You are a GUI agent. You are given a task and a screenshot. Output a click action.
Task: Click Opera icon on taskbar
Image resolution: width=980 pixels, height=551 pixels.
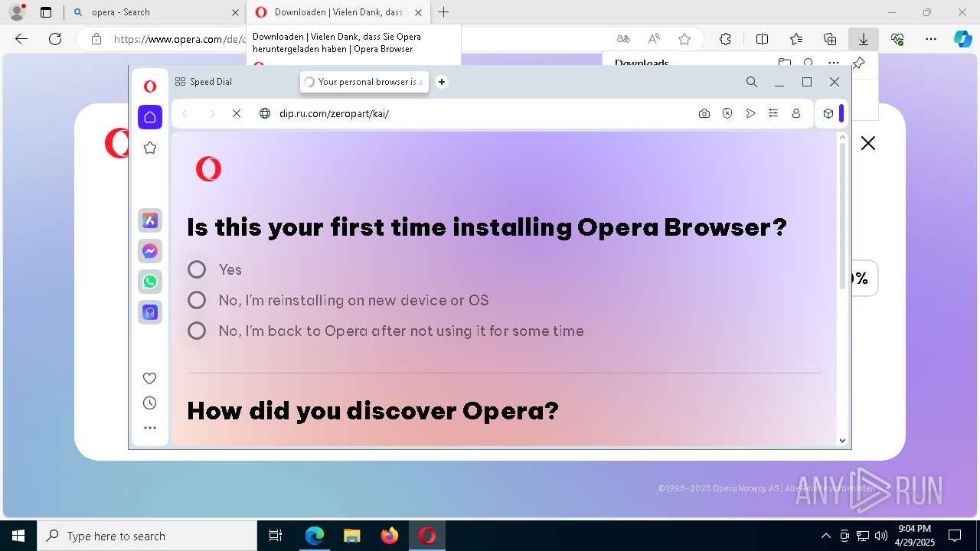[427, 536]
